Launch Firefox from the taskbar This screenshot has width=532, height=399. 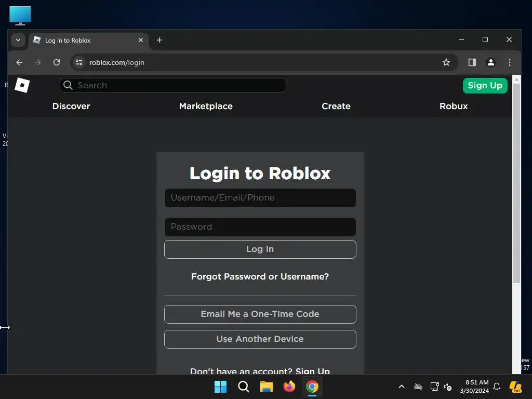(289, 387)
